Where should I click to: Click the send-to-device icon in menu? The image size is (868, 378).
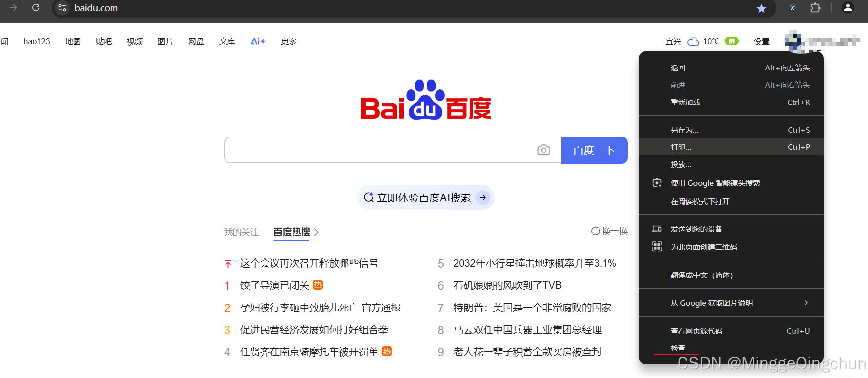click(x=657, y=229)
